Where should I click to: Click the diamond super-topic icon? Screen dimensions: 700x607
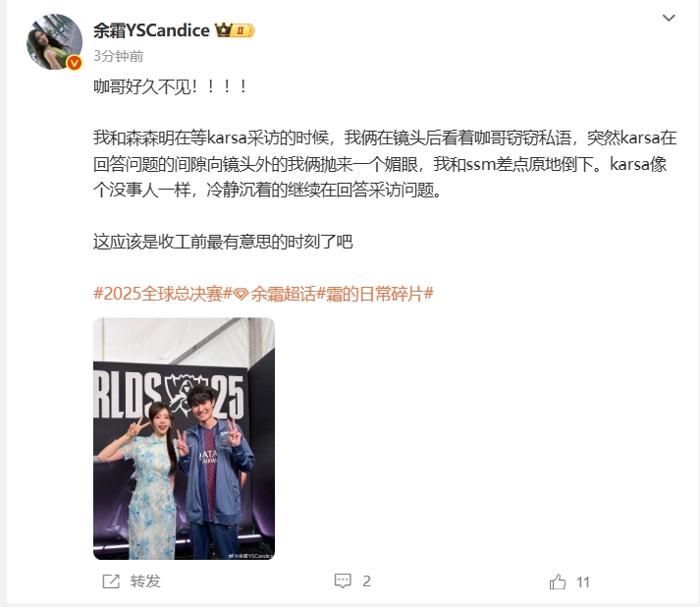(x=242, y=295)
